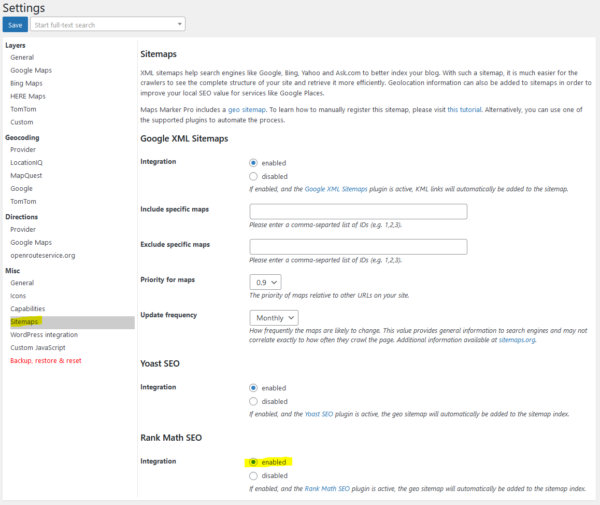Open the full-text search dropdown
The width and height of the screenshot is (600, 505).
(x=107, y=23)
